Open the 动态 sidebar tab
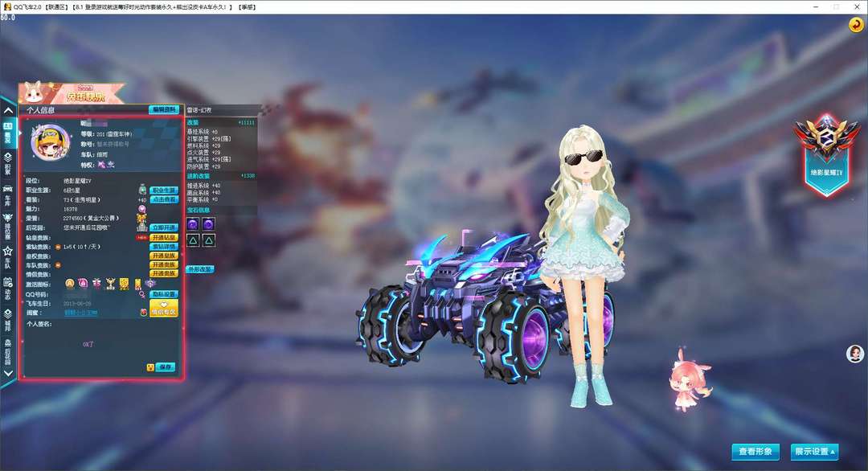 (x=8, y=289)
